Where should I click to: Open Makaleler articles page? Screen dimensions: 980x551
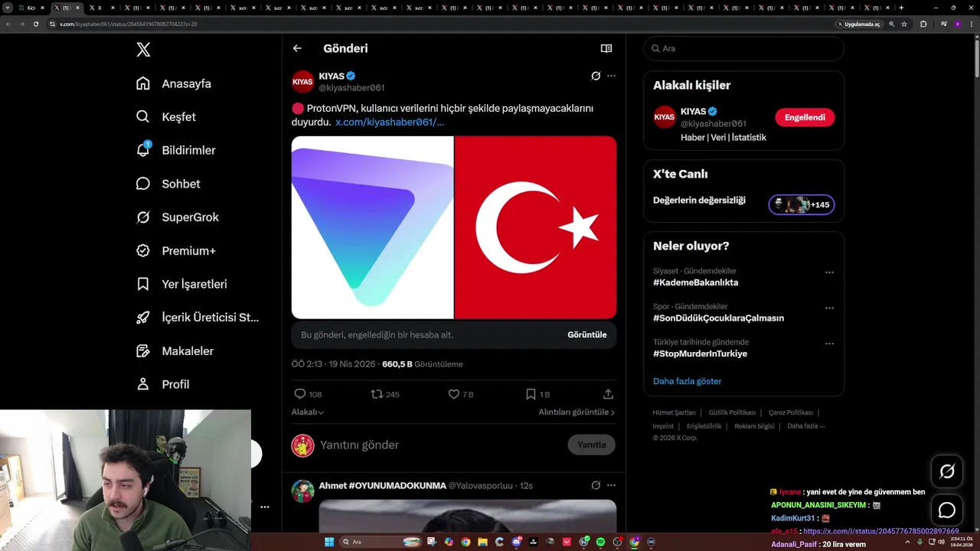tap(175, 350)
